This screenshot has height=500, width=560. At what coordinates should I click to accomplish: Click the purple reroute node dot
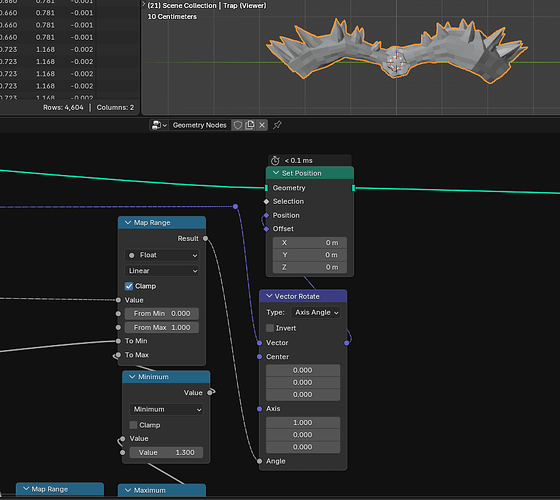pyautogui.click(x=235, y=207)
